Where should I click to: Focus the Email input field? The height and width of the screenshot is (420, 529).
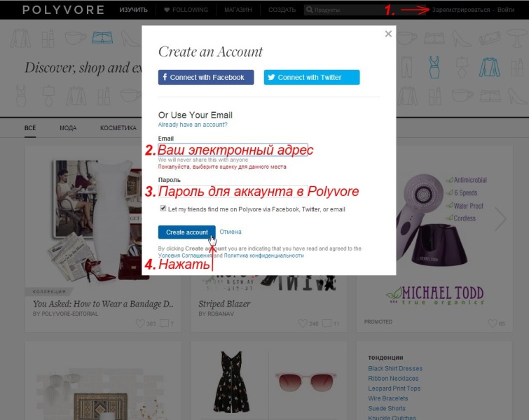233,150
